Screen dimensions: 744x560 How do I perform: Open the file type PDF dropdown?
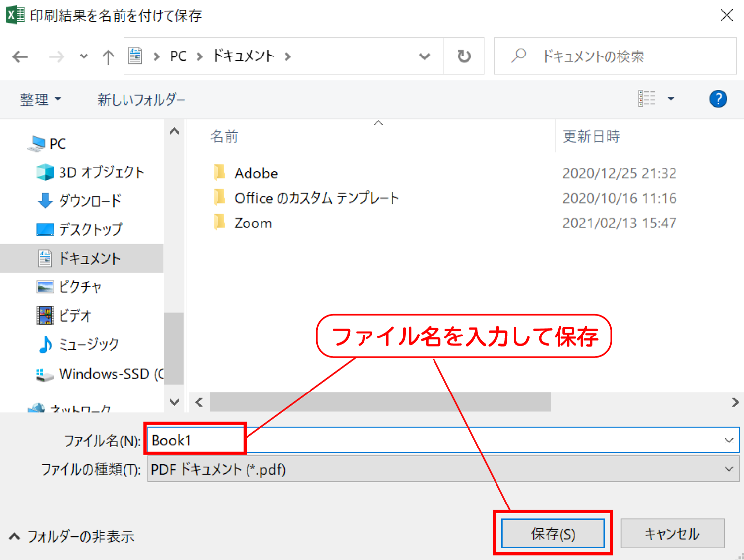728,469
